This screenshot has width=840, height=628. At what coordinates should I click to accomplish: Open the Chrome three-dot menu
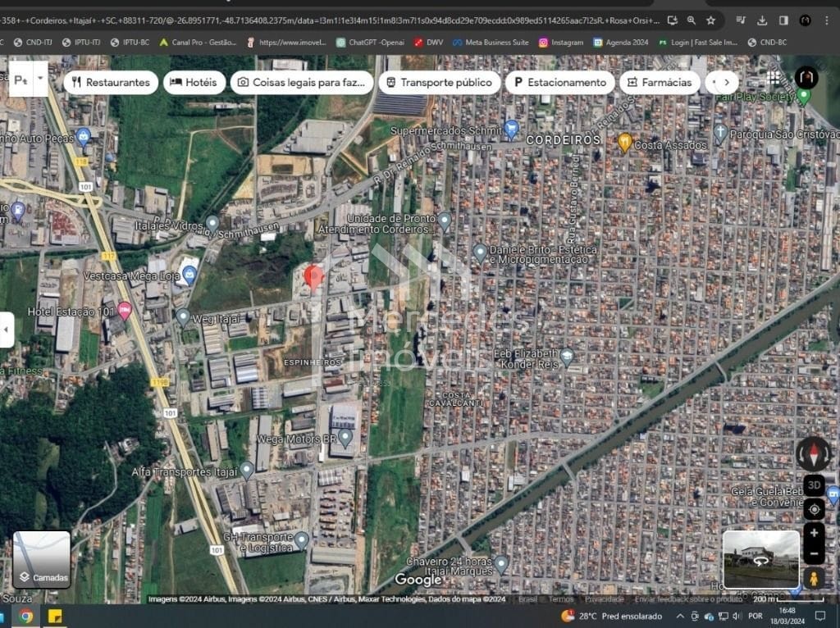[x=827, y=20]
